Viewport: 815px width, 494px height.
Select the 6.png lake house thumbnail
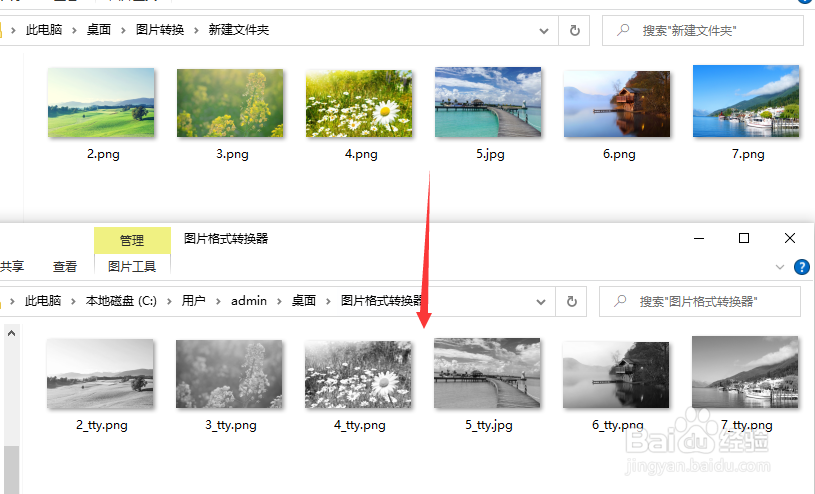tap(616, 104)
